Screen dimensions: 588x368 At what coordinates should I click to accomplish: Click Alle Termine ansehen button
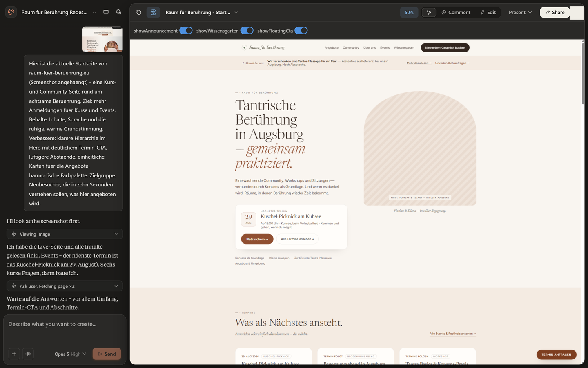pos(297,239)
